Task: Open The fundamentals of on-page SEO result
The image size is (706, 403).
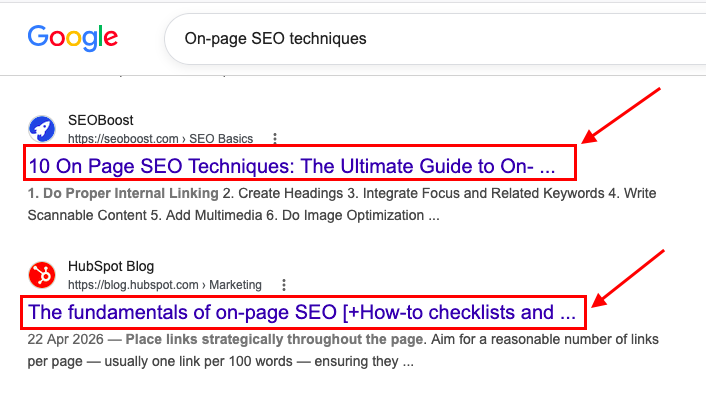Action: pyautogui.click(x=302, y=312)
